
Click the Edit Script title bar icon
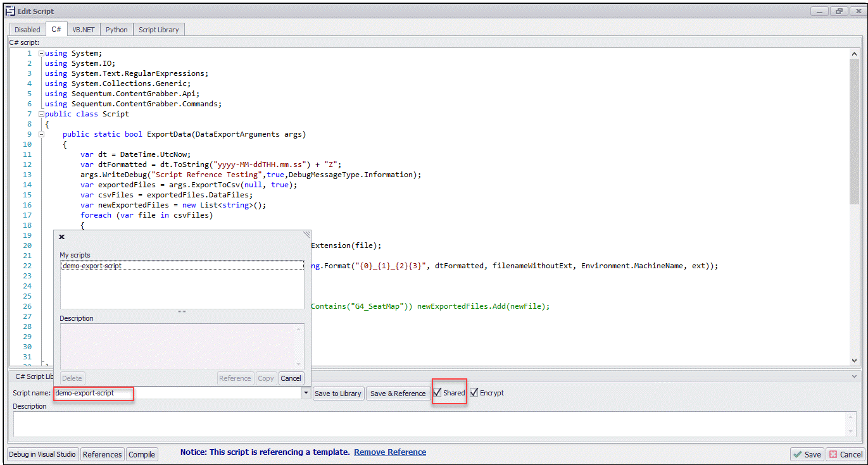[x=10, y=11]
